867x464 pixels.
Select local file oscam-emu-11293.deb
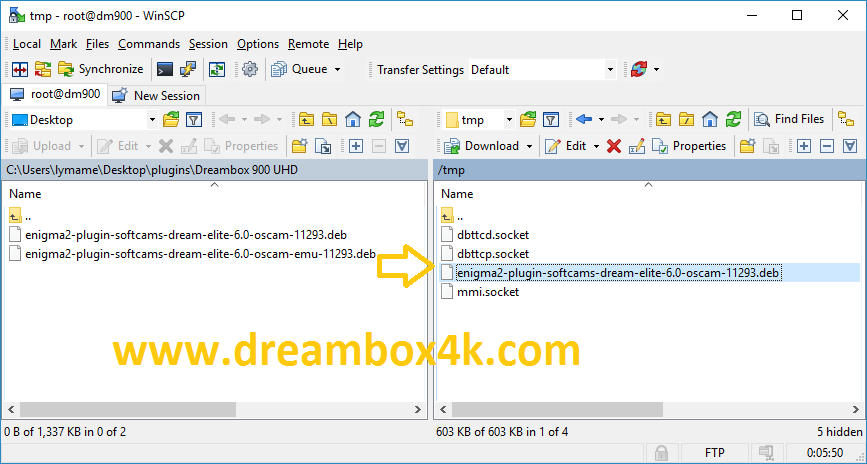(x=192, y=254)
